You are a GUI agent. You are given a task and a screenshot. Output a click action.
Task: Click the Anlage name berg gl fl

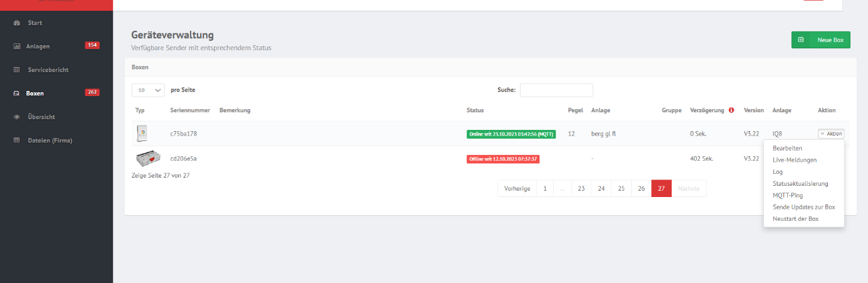(603, 134)
